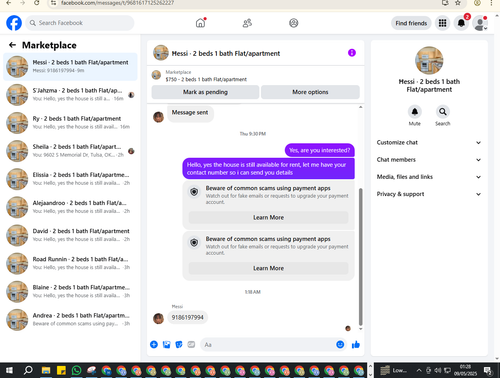The width and height of the screenshot is (500, 378).
Task: Open the Alejaandroo conversation
Action: pyautogui.click(x=70, y=207)
